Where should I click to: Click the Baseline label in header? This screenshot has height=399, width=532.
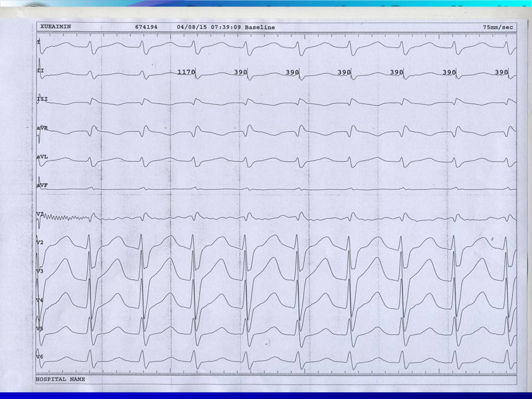[262, 27]
